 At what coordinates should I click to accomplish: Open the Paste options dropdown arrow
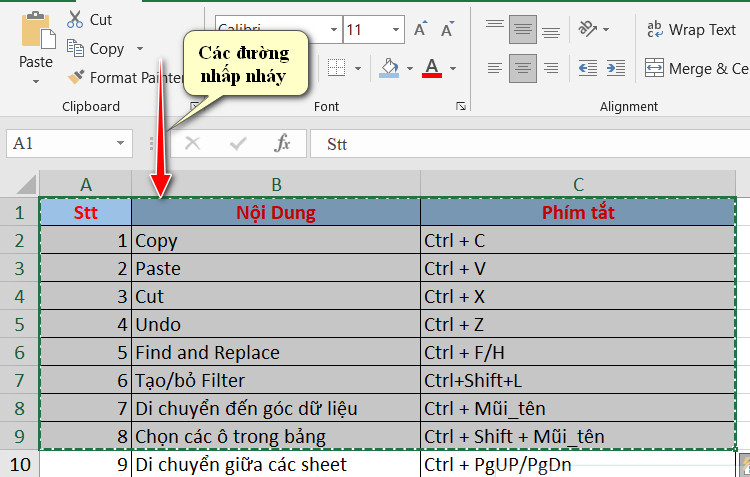[x=36, y=82]
